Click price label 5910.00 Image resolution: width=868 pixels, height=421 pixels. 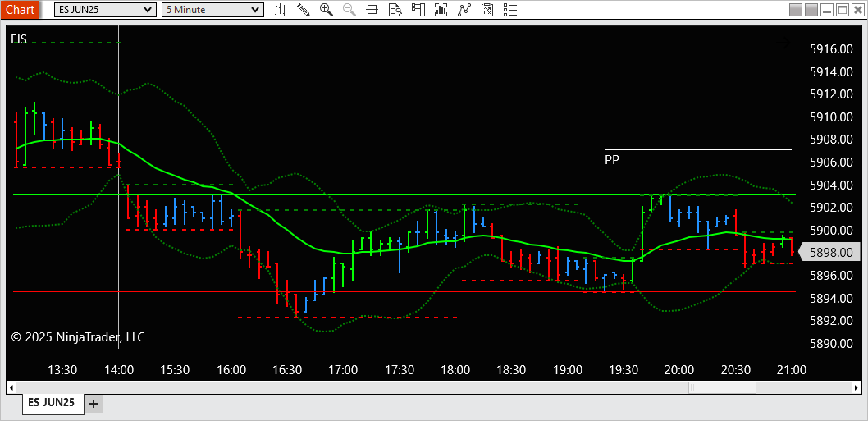click(831, 117)
